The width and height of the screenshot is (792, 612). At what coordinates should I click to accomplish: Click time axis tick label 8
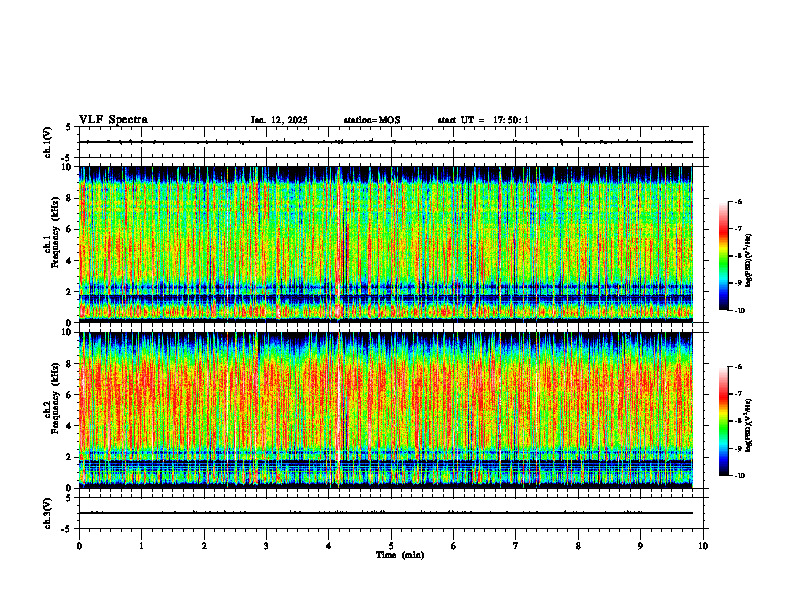click(x=578, y=546)
